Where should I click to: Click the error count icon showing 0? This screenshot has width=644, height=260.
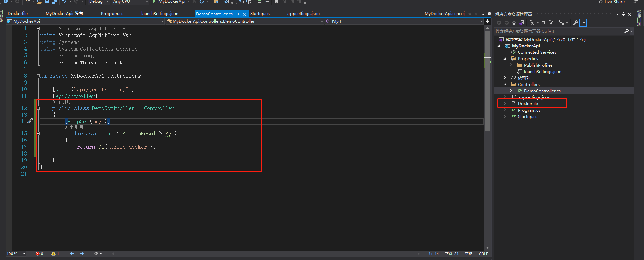[37, 254]
